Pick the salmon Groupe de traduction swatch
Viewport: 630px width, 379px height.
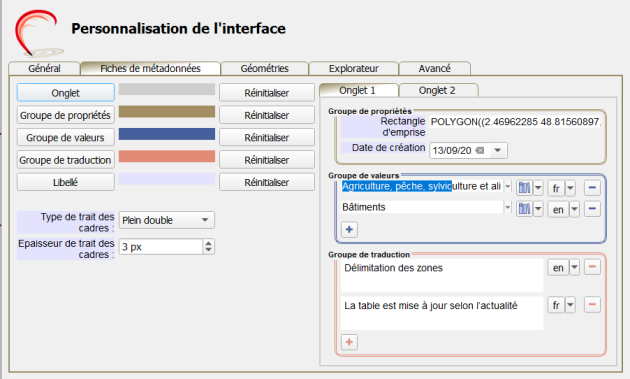[x=167, y=156]
